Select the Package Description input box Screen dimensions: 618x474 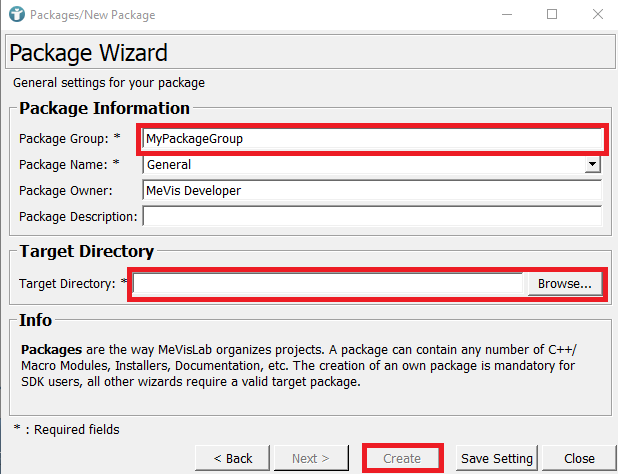[372, 216]
